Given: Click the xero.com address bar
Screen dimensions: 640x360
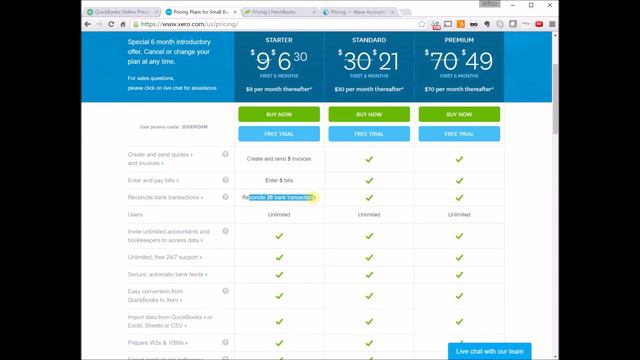Looking at the screenshot, I should [278, 24].
